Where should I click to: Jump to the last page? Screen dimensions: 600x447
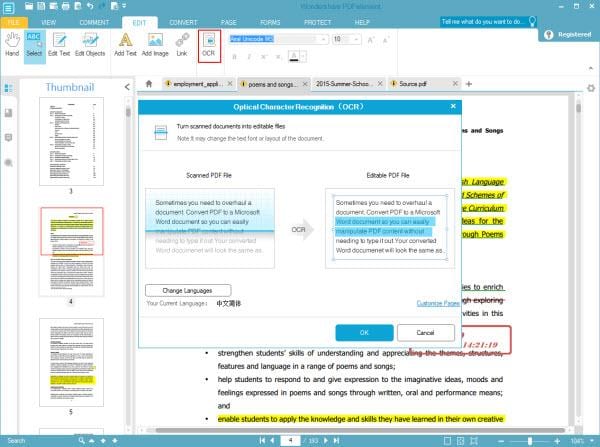point(336,440)
